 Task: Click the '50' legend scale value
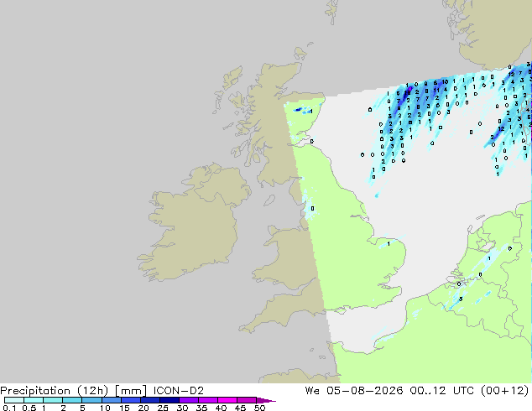coord(259,408)
